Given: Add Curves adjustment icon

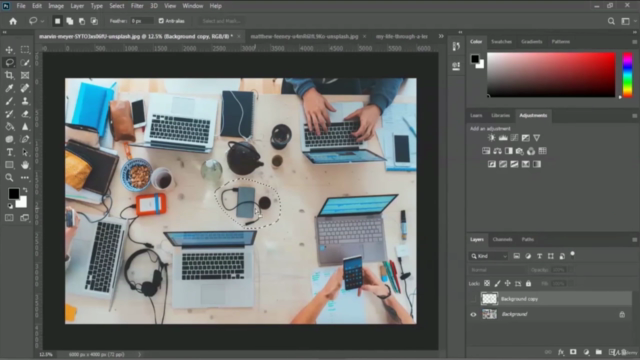Looking at the screenshot, I should [x=514, y=138].
